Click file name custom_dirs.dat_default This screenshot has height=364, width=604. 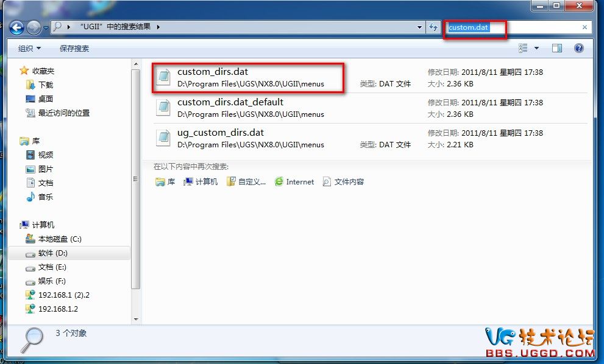(230, 102)
